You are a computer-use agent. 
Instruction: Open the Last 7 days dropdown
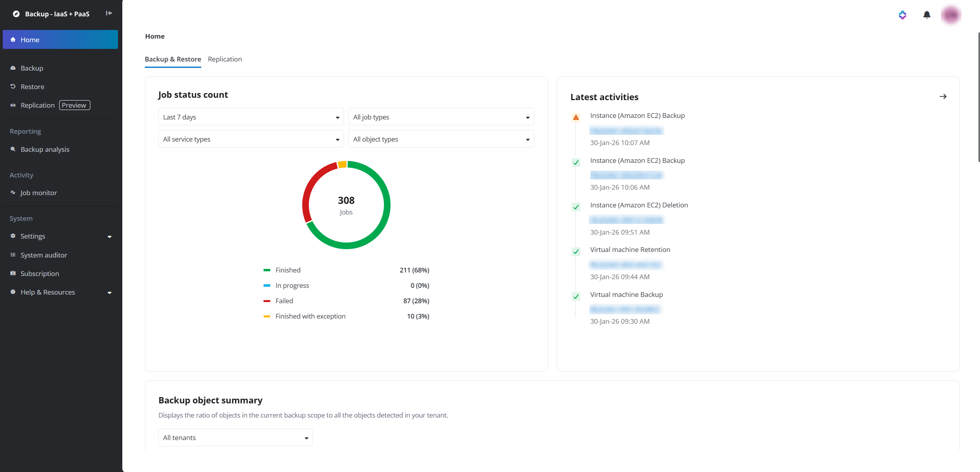point(251,117)
